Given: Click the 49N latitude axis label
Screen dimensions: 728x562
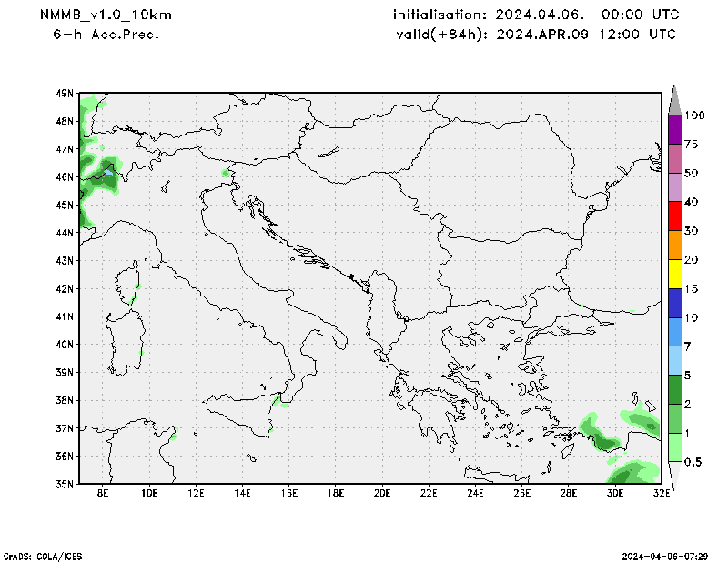Looking at the screenshot, I should (x=64, y=93).
